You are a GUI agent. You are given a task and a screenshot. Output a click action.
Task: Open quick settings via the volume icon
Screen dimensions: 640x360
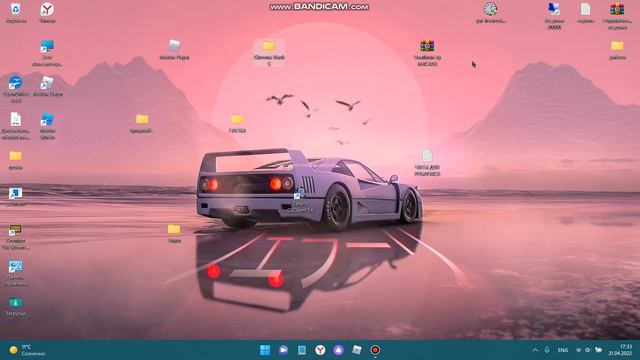coord(588,350)
